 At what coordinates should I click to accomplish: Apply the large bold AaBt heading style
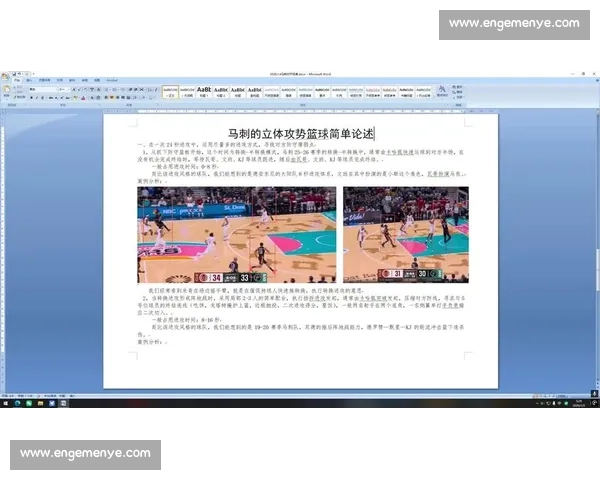pyautogui.click(x=204, y=92)
